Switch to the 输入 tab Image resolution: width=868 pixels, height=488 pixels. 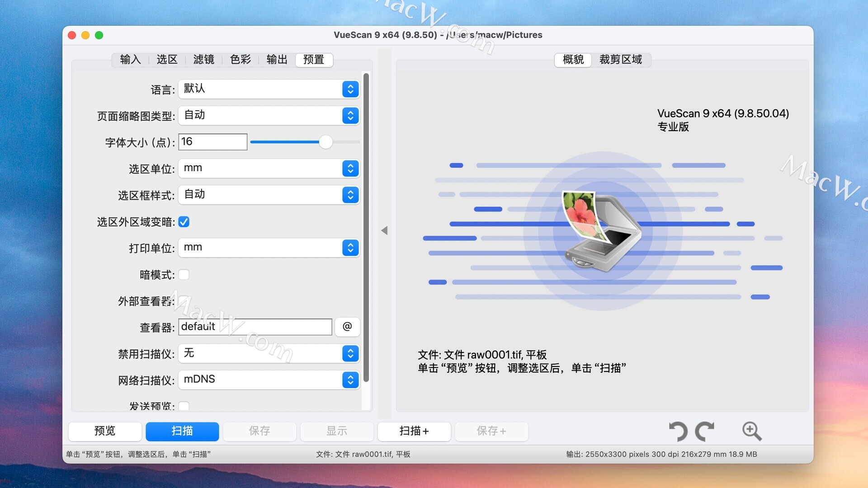point(131,60)
